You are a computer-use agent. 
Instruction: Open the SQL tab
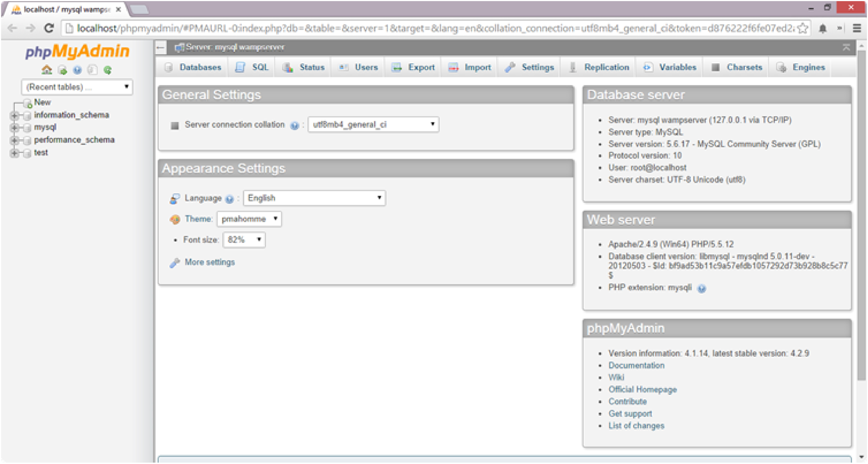(252, 68)
